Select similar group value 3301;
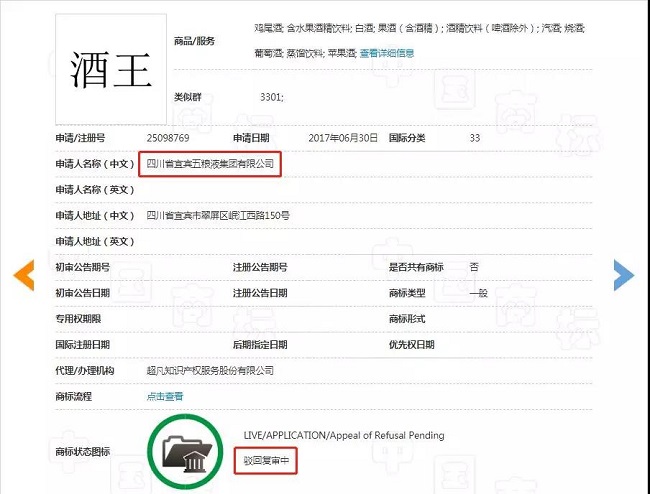Screen dimensions: 650x494 tap(272, 97)
